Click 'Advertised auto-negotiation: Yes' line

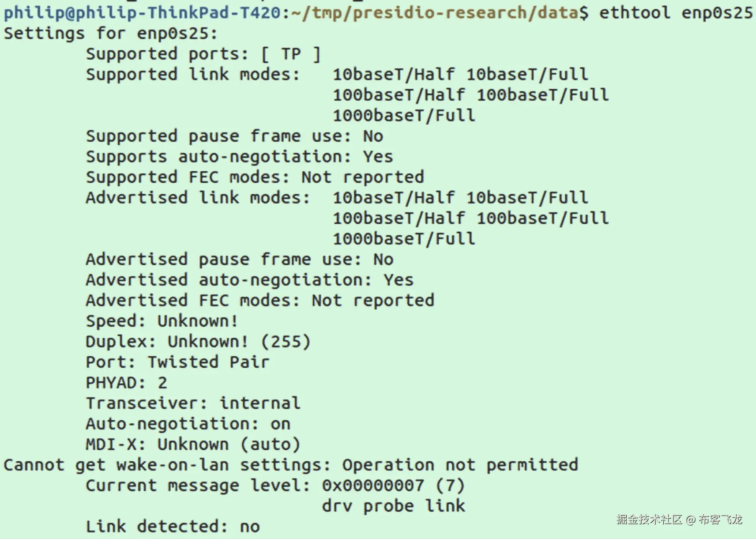[x=249, y=280]
